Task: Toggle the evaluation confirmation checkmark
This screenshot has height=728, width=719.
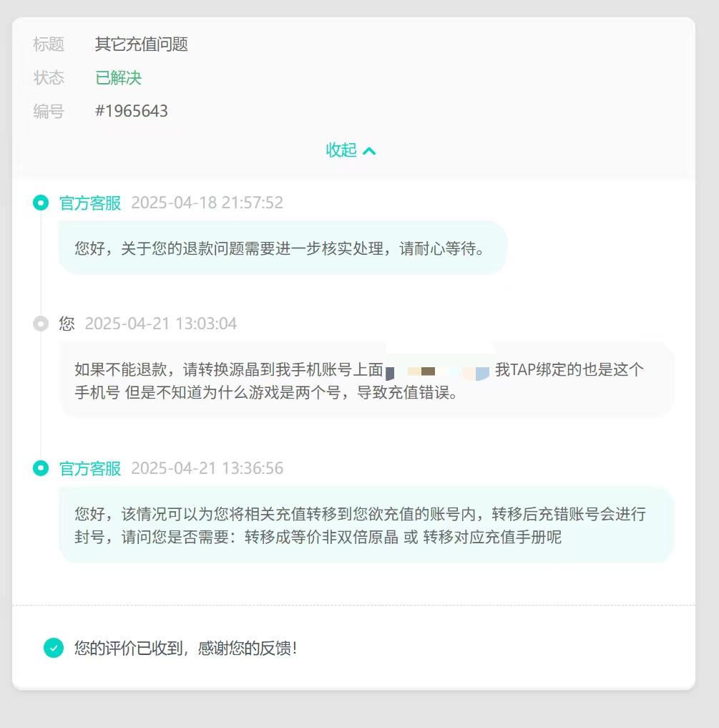Action: [52, 648]
